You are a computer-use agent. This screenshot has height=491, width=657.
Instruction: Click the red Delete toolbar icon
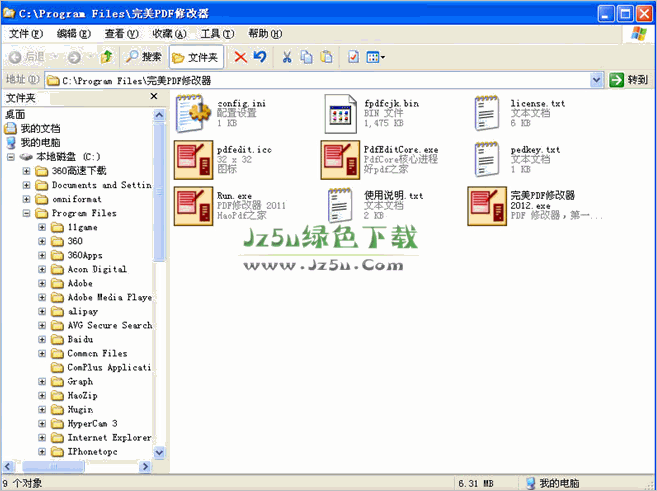(240, 57)
